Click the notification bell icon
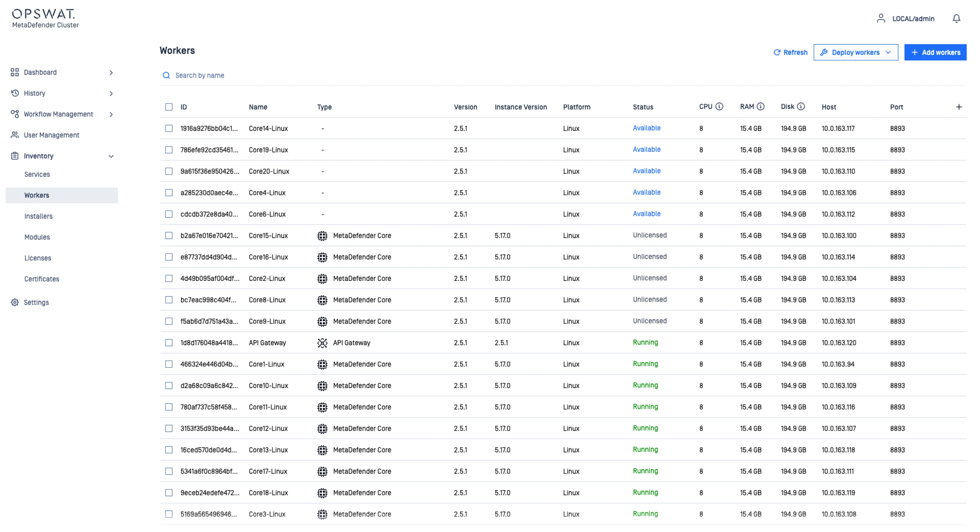The width and height of the screenshot is (980, 532). point(956,19)
